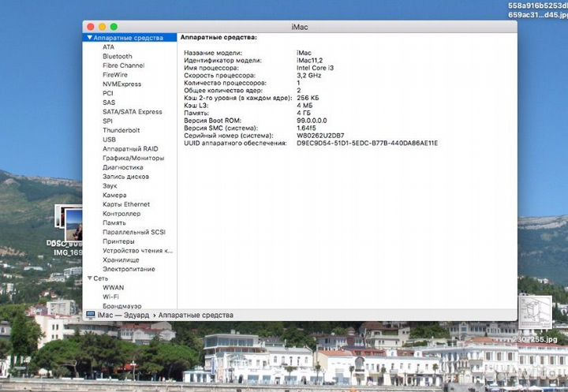568x392 pixels.
Task: Open Память in the sidebar
Action: click(x=114, y=222)
